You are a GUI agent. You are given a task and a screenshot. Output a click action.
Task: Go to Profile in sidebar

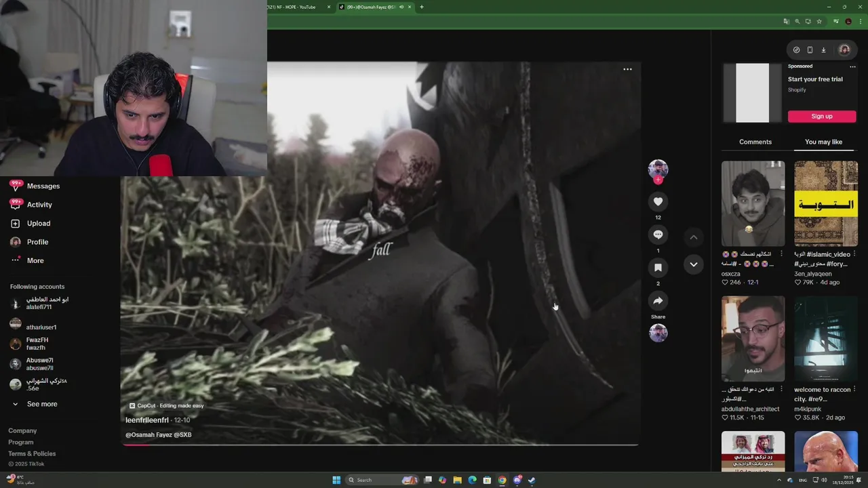click(x=29, y=242)
